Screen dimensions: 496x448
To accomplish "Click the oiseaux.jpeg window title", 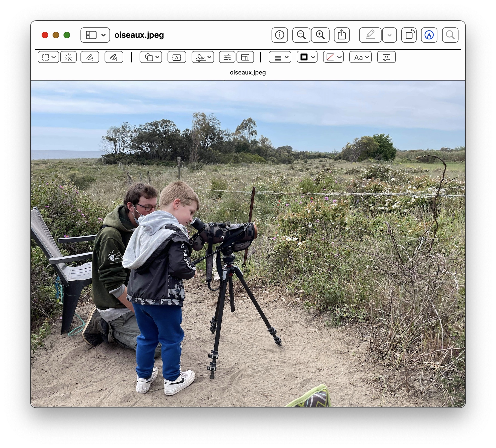I will [139, 35].
